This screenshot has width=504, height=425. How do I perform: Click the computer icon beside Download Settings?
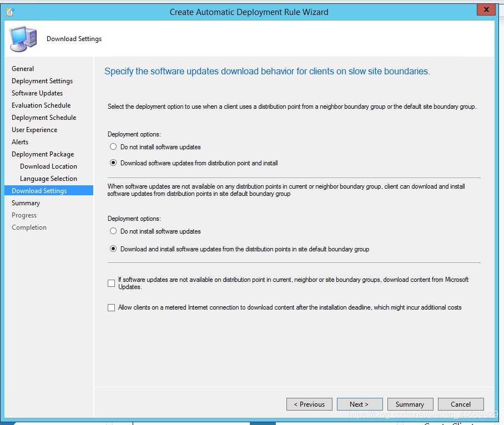[x=23, y=39]
